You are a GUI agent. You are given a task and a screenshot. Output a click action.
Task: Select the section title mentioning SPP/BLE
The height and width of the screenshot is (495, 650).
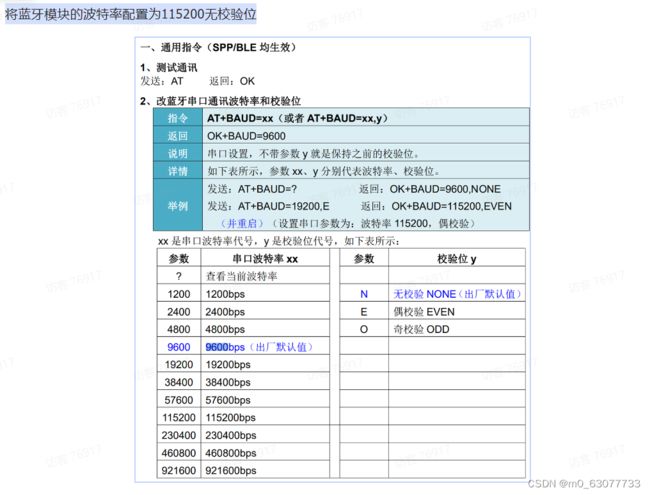218,47
